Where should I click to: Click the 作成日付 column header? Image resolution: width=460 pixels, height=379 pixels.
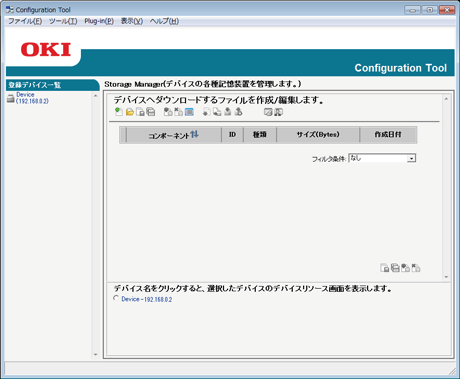(x=388, y=135)
